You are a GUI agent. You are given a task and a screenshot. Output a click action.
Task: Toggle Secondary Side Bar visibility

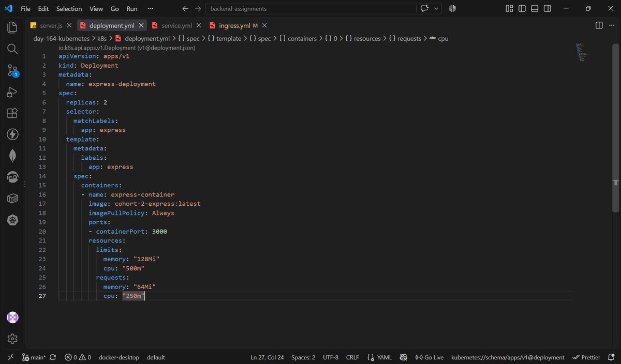(548, 9)
